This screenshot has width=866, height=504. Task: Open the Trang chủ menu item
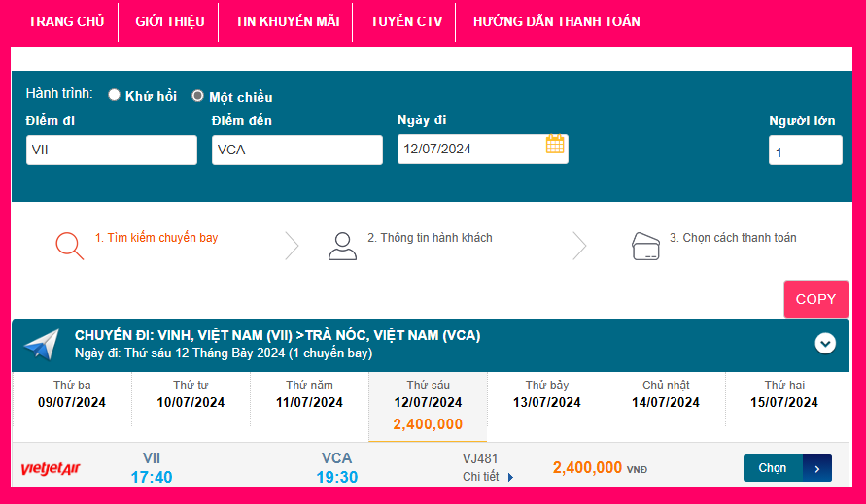[66, 21]
